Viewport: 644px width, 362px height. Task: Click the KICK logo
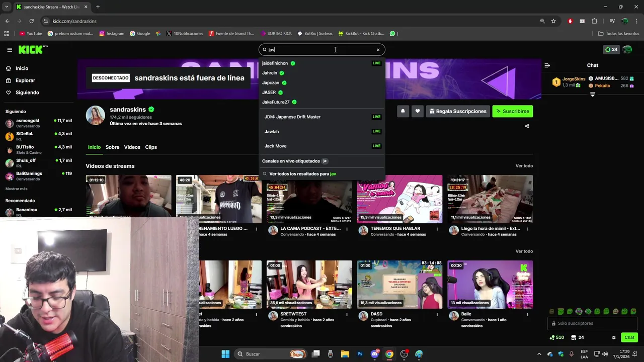(33, 49)
